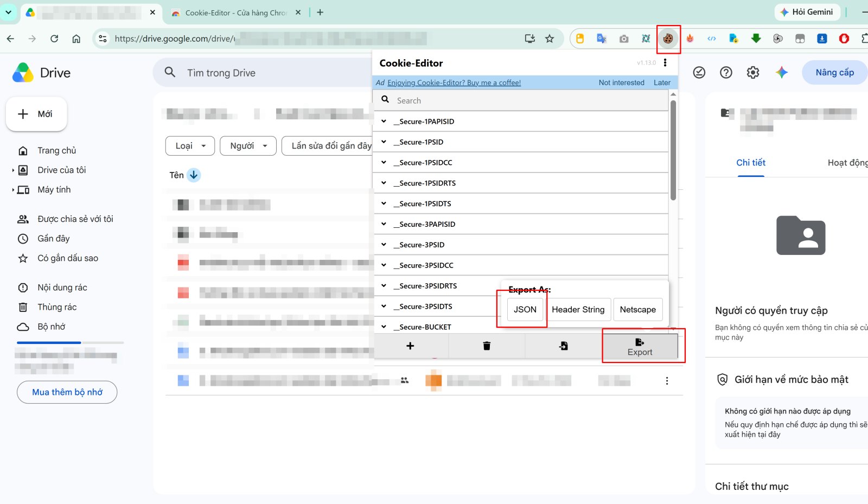The width and height of the screenshot is (868, 504).
Task: Open three-dot menu on last file row
Action: [x=667, y=381]
